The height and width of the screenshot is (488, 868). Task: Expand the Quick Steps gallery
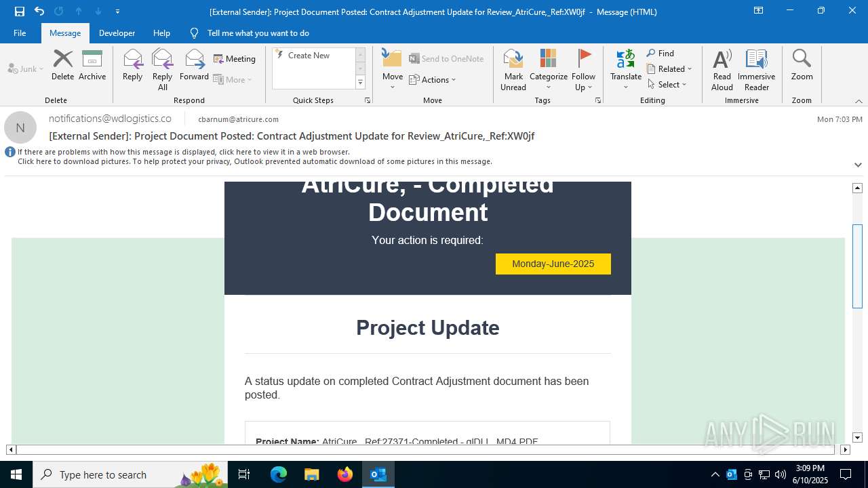point(360,83)
